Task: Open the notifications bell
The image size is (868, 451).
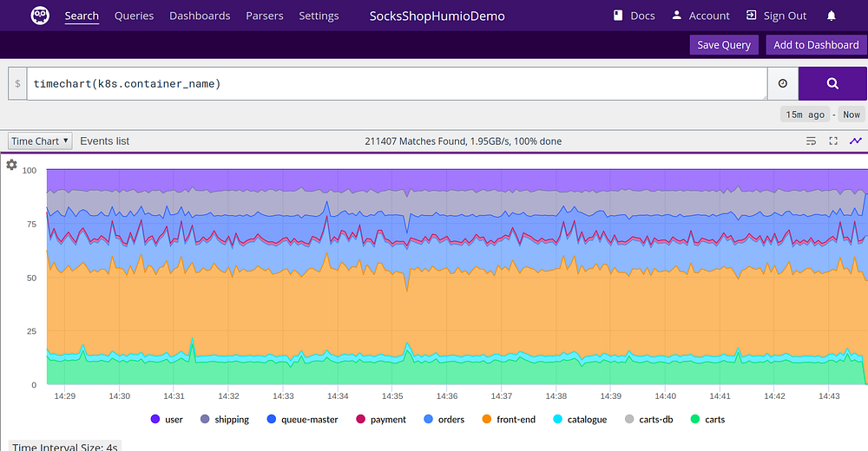Action: (832, 16)
